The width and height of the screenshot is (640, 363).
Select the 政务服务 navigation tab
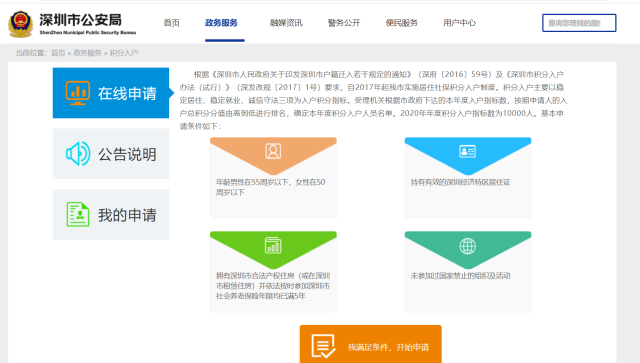pos(221,23)
